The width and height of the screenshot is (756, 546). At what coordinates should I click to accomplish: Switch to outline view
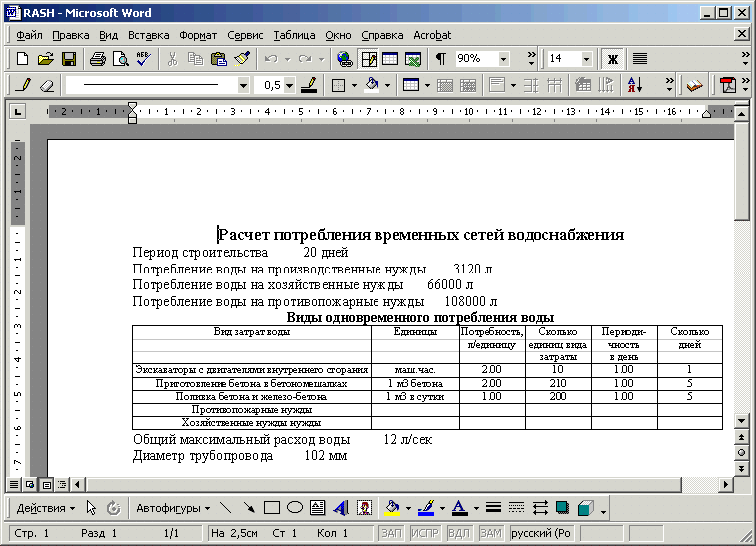click(x=62, y=484)
